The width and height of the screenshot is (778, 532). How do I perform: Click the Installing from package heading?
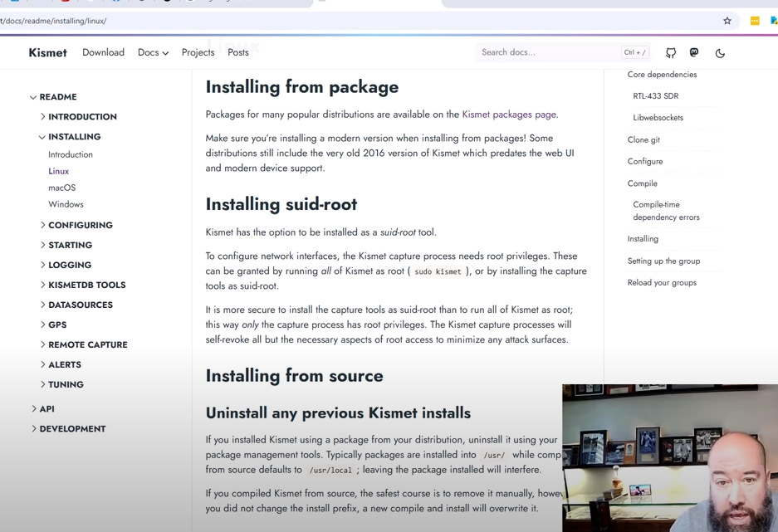(302, 87)
